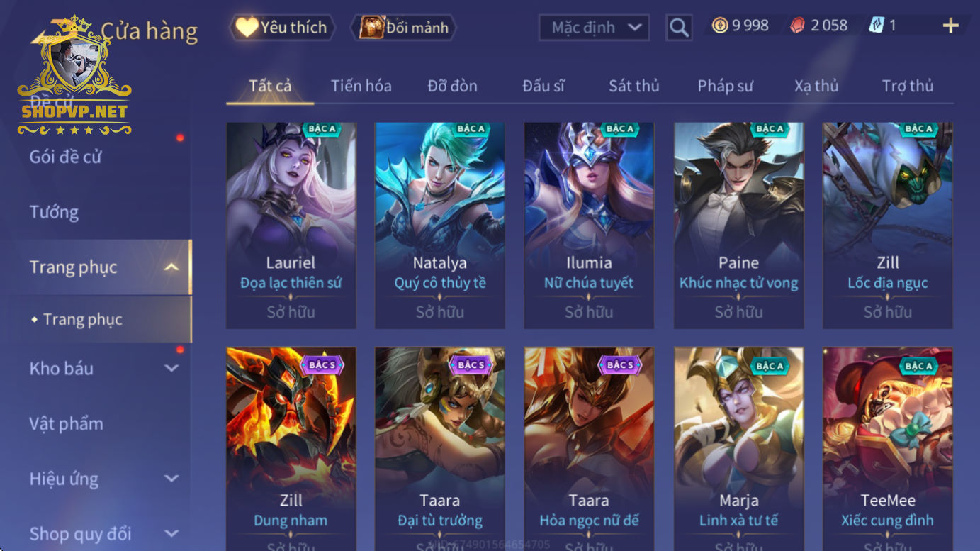
Task: Click the plus icon to add currency
Action: (950, 26)
